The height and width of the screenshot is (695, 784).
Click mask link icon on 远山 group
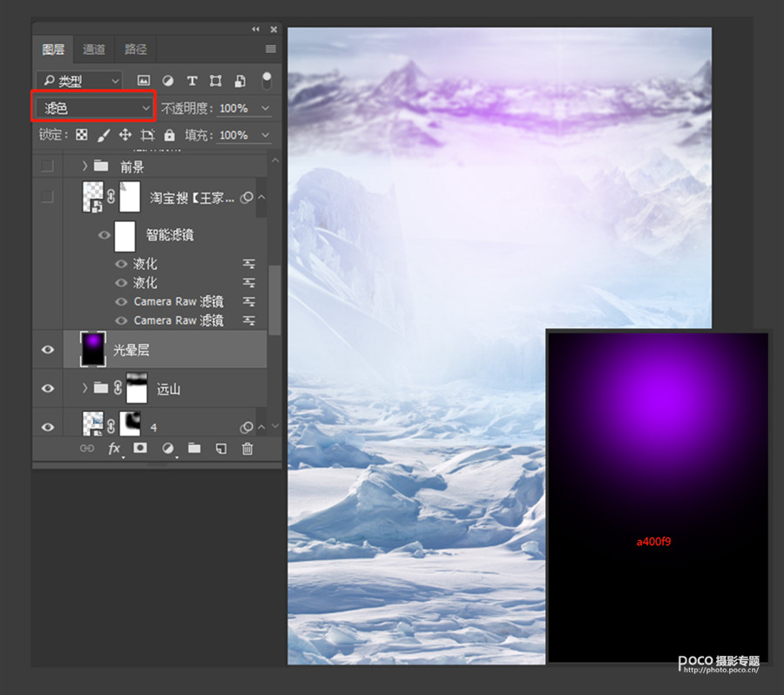[118, 388]
